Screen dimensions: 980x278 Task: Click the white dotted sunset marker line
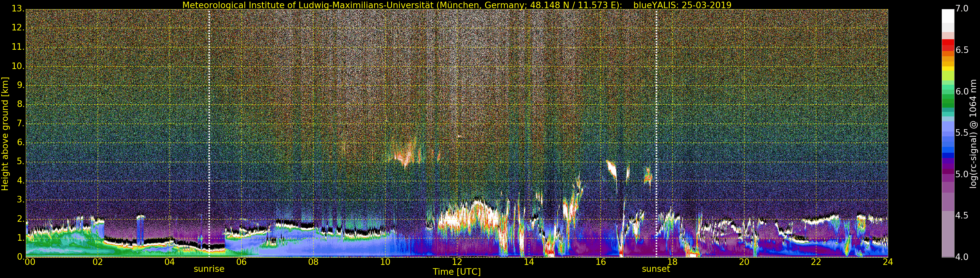pyautogui.click(x=656, y=133)
